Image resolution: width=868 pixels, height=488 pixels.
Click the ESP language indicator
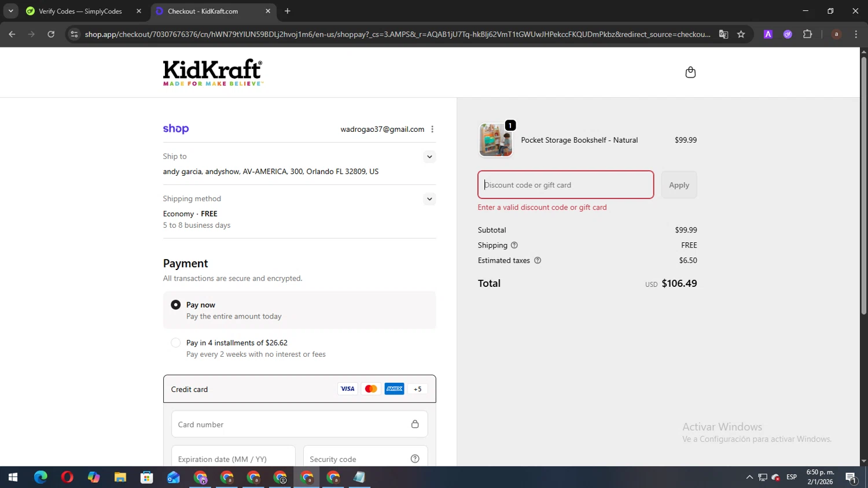pyautogui.click(x=792, y=478)
